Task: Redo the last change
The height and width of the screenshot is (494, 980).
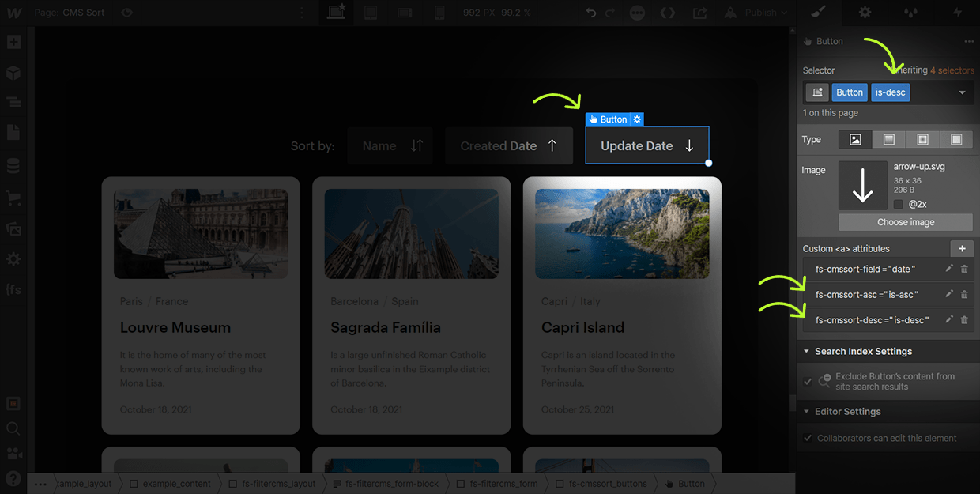Action: 610,13
